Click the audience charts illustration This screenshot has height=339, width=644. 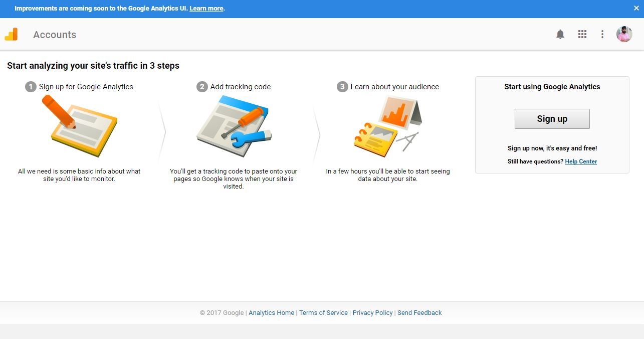pyautogui.click(x=387, y=126)
